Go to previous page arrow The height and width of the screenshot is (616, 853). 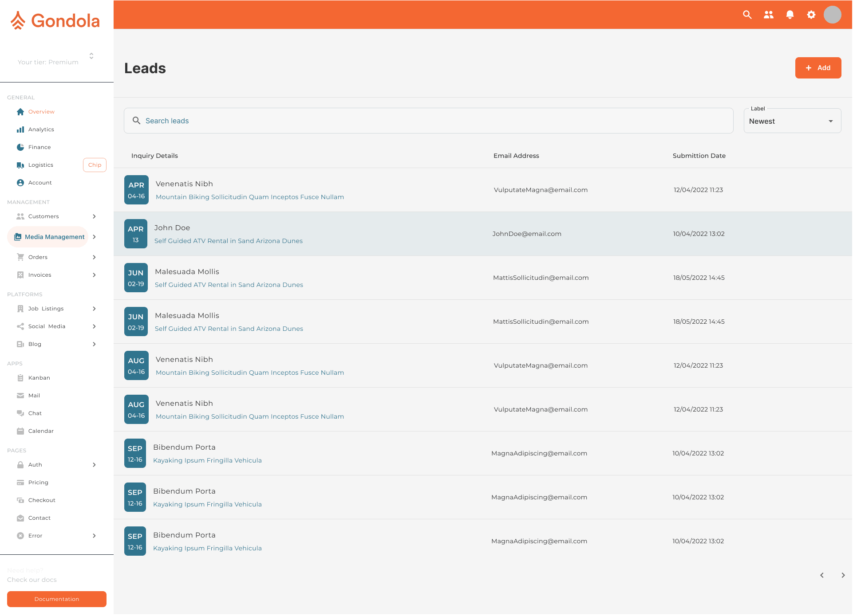point(822,575)
